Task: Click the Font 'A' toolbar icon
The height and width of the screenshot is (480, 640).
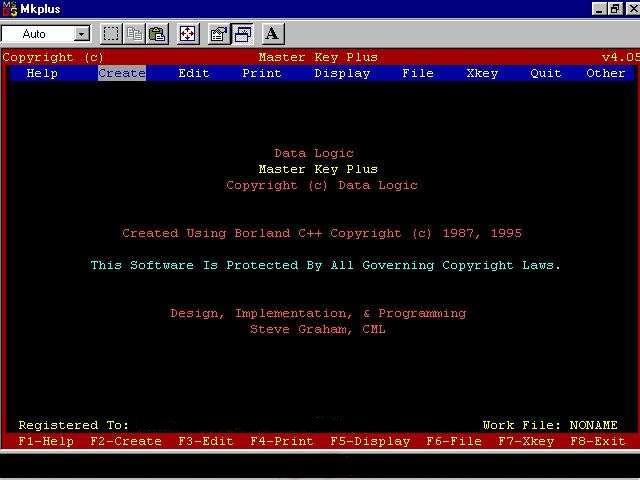Action: [x=272, y=34]
